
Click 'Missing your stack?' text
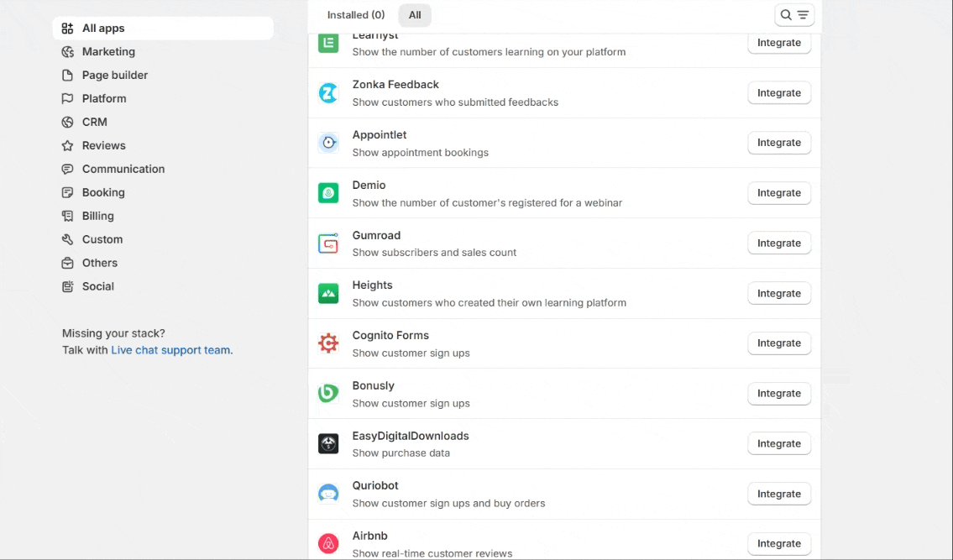[x=113, y=333]
